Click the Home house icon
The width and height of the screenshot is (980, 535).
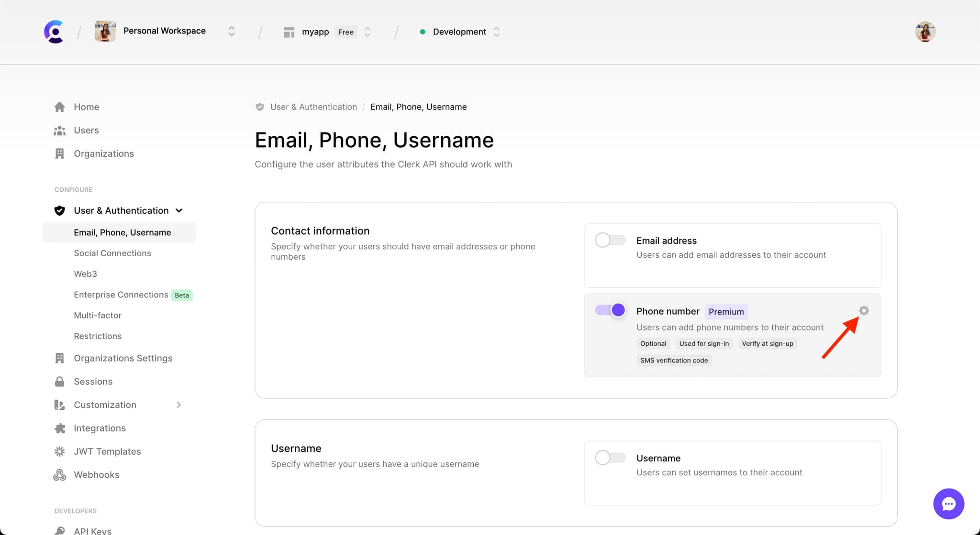59,107
